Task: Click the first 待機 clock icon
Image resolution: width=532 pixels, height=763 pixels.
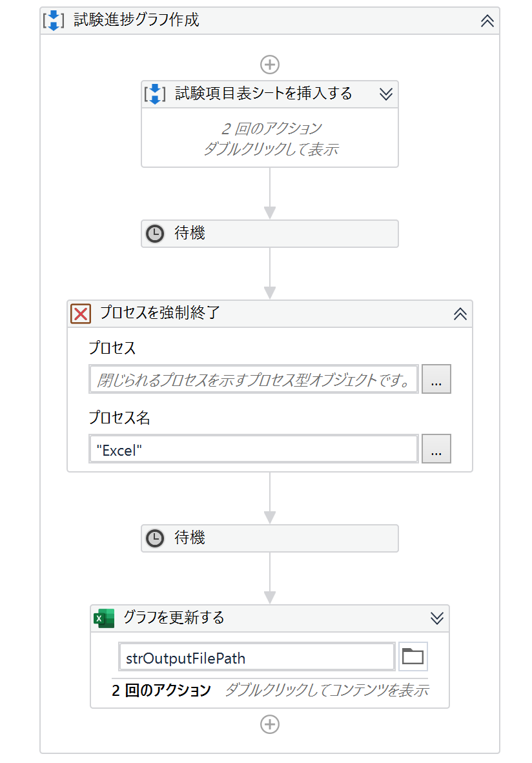Action: pos(155,234)
